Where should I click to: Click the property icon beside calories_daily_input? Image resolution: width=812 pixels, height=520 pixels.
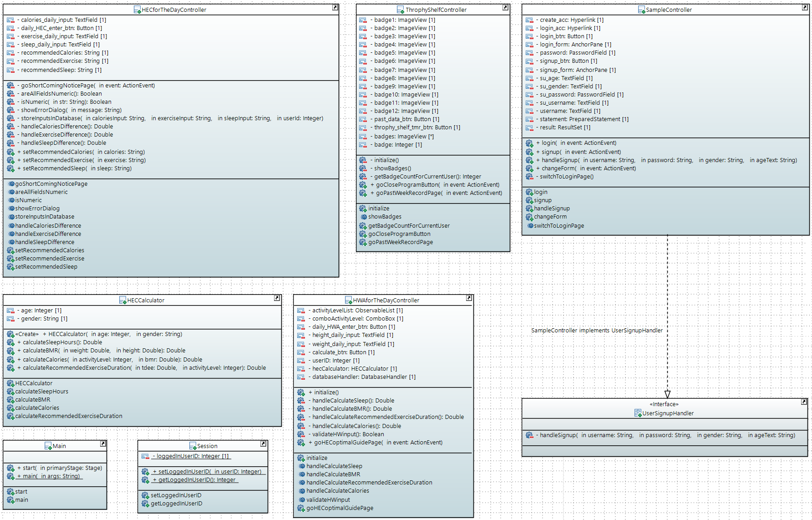tap(10, 20)
